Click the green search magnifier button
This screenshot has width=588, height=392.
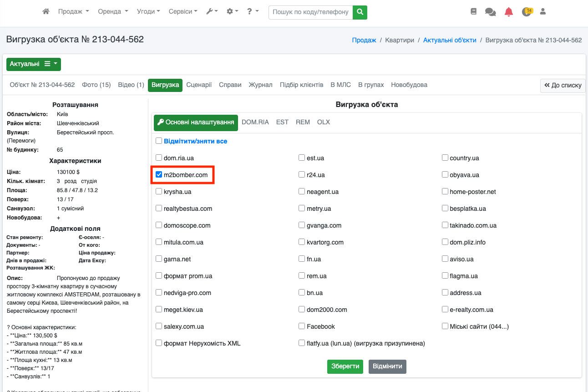coord(360,12)
